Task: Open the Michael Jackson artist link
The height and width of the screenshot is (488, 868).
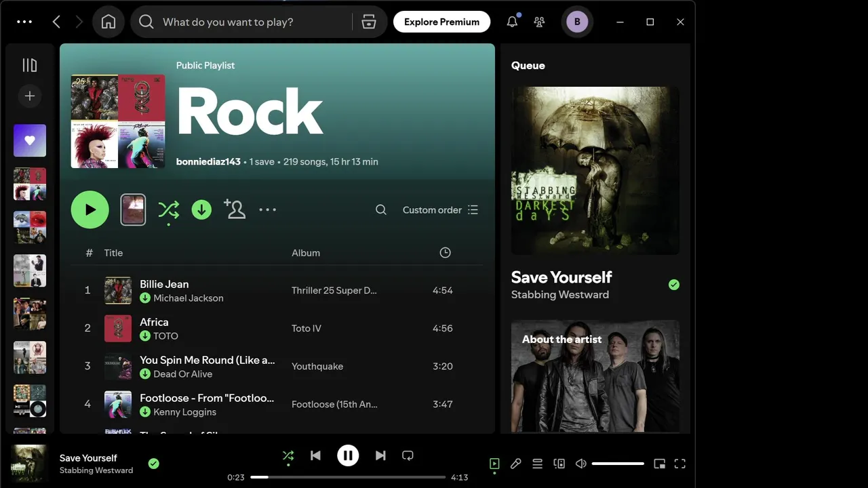Action: pyautogui.click(x=189, y=298)
